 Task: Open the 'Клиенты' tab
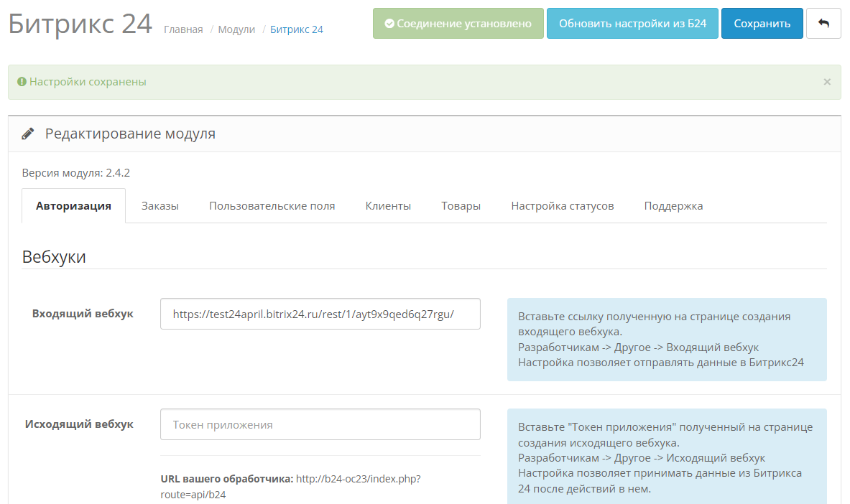388,206
